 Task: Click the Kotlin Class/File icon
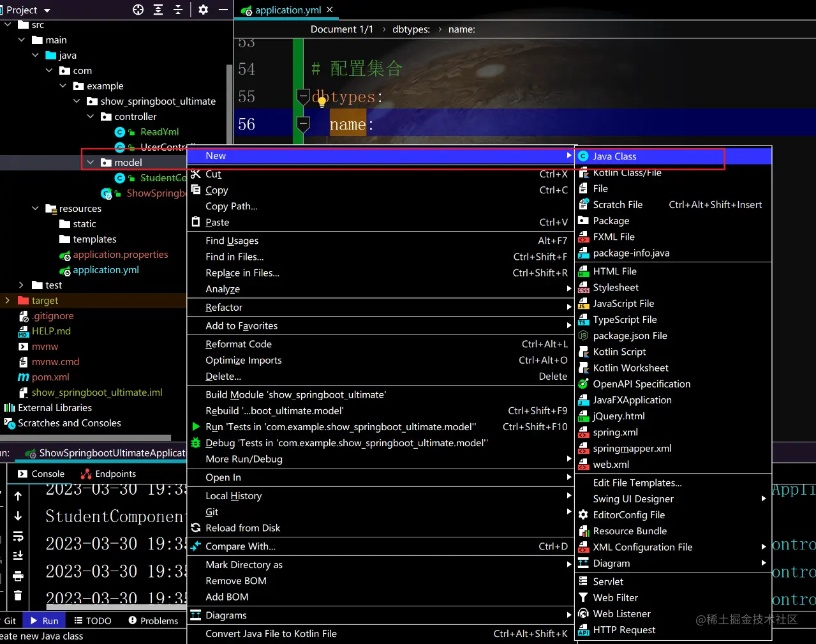583,172
